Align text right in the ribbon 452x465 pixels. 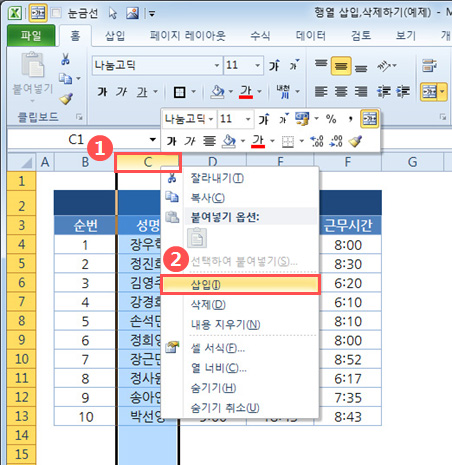click(361, 91)
